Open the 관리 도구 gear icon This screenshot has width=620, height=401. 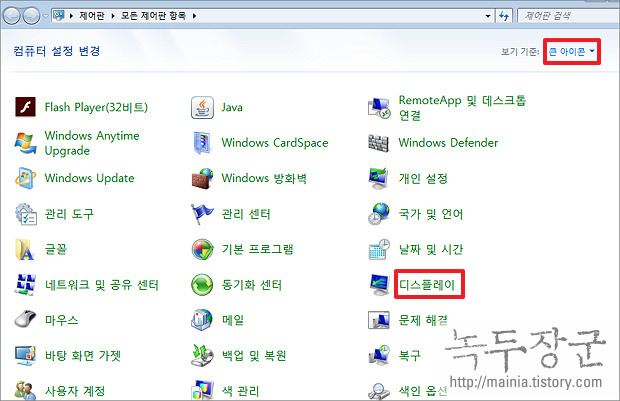point(26,214)
